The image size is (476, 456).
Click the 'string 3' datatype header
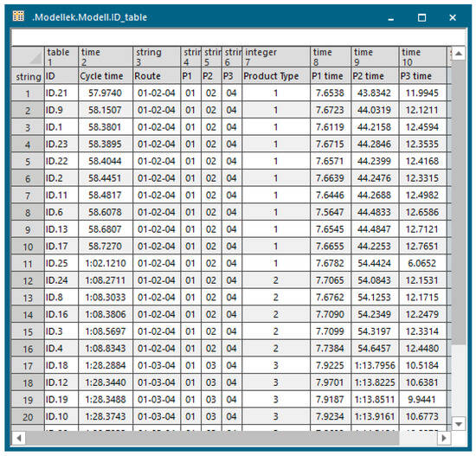[157, 57]
